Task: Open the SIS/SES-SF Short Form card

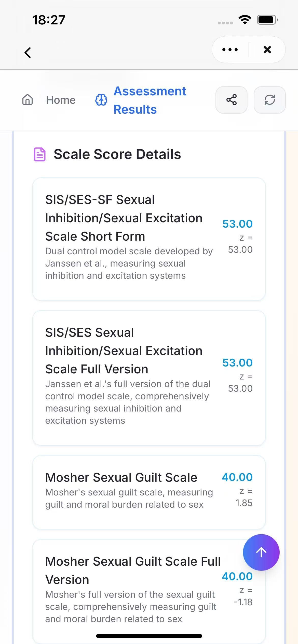Action: 149,239
